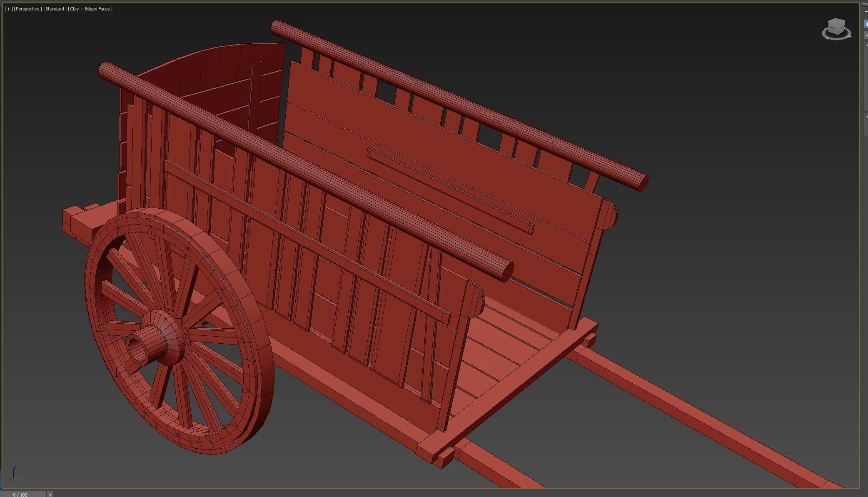The width and height of the screenshot is (868, 497).
Task: Click the time slider next-frame arrow
Action: tap(50, 495)
